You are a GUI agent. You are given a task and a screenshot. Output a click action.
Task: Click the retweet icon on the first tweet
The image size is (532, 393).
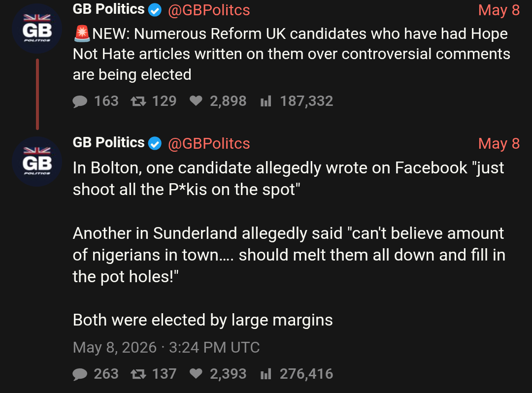pyautogui.click(x=138, y=101)
